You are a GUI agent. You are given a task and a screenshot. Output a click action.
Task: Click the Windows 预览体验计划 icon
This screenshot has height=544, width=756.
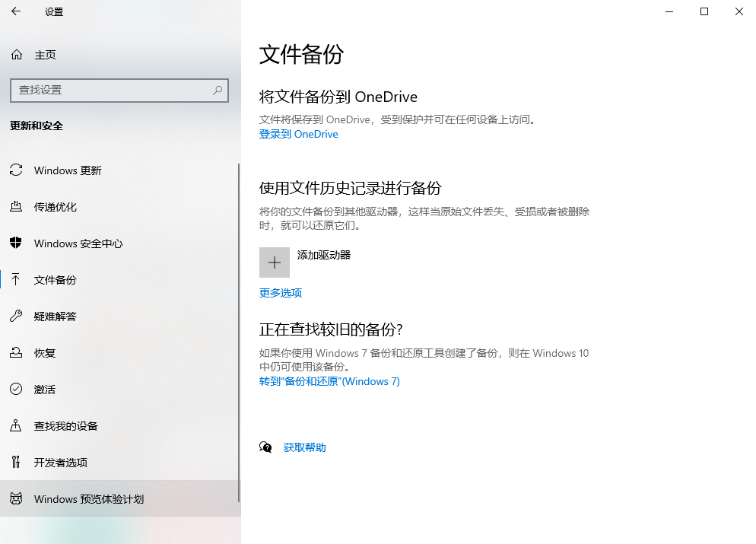point(16,498)
